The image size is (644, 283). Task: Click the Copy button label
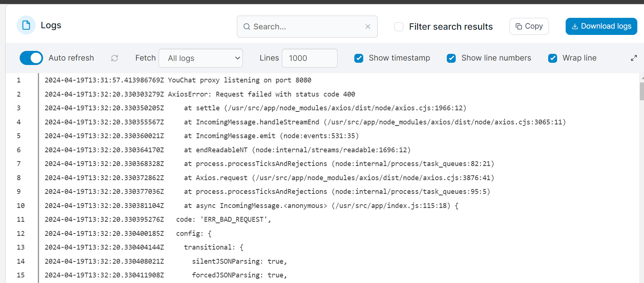coord(534,26)
